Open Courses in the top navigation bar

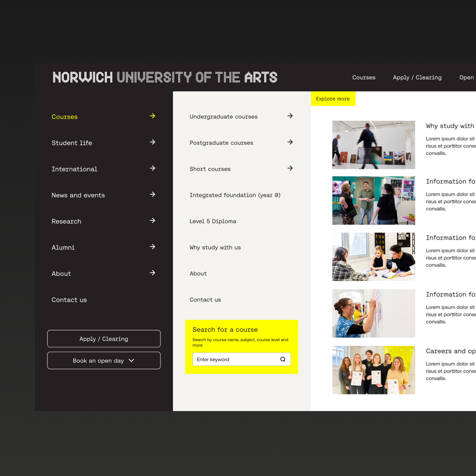(364, 77)
